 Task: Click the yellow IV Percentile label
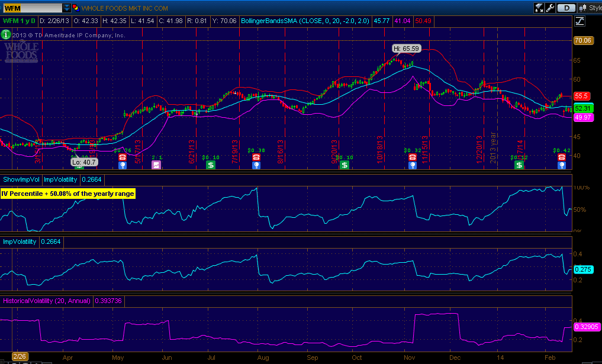(67, 194)
